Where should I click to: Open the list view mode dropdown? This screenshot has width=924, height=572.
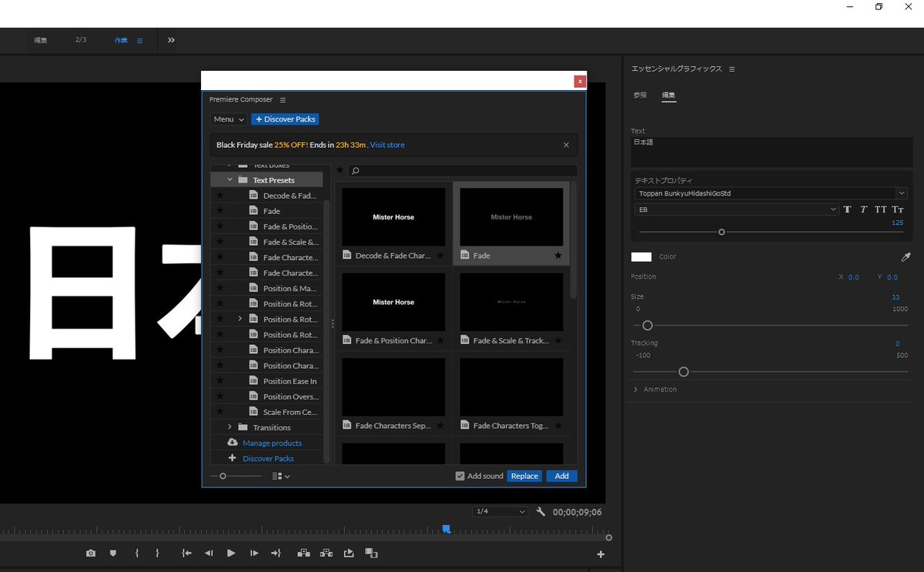coord(281,477)
